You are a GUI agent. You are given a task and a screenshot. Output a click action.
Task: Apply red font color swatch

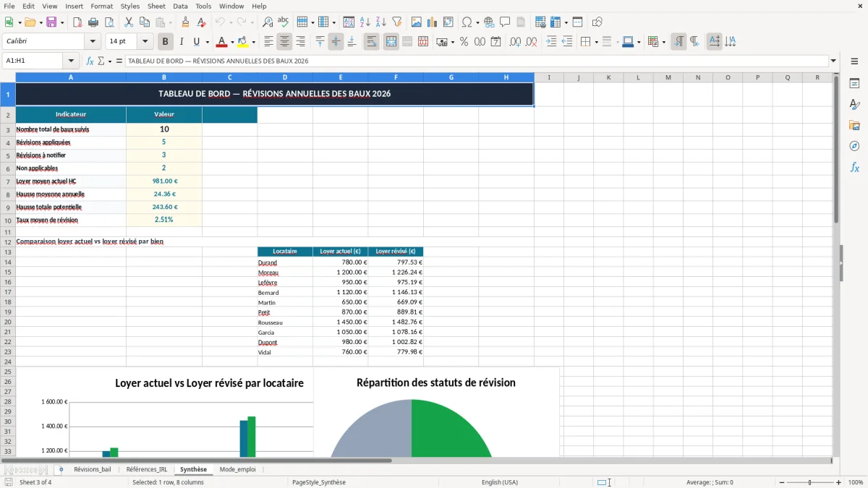[223, 42]
